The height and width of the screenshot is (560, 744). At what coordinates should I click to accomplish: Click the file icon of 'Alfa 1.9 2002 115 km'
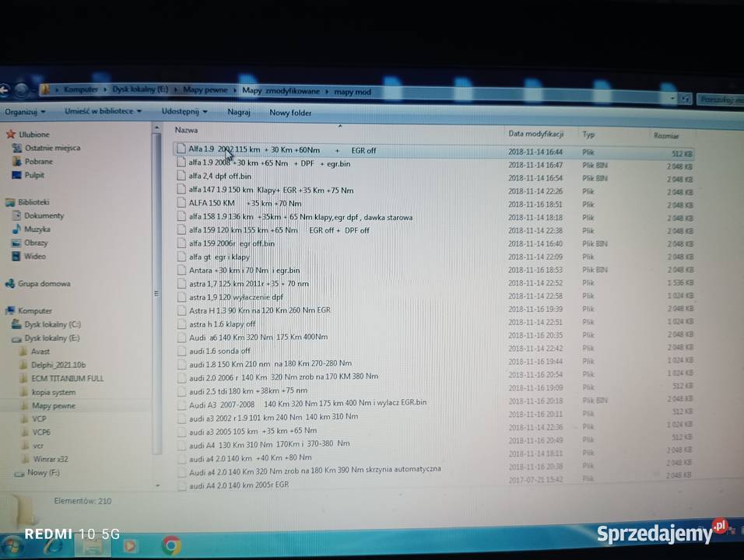181,149
